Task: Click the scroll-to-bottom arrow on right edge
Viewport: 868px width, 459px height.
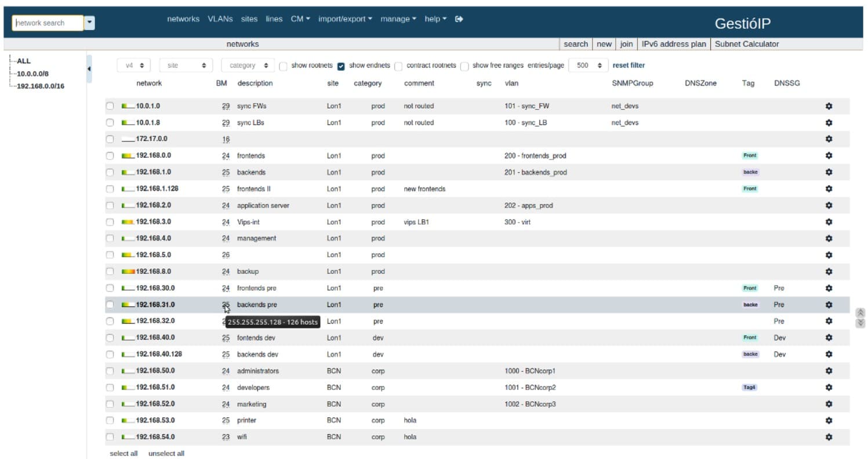Action: [860, 323]
